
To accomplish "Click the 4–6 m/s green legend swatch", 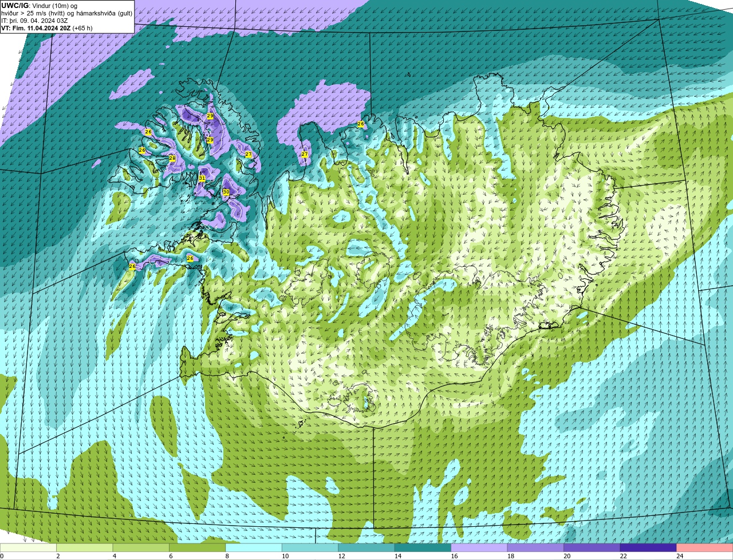I will click(x=141, y=547).
